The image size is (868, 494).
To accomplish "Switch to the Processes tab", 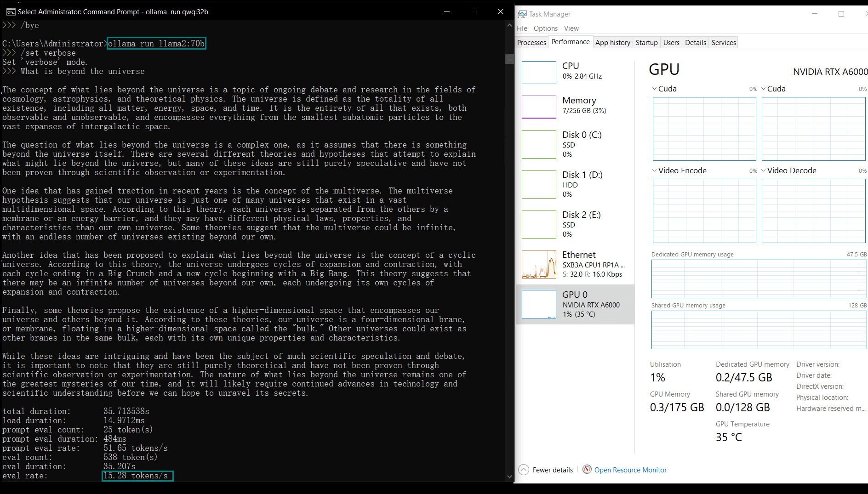I will (x=531, y=43).
